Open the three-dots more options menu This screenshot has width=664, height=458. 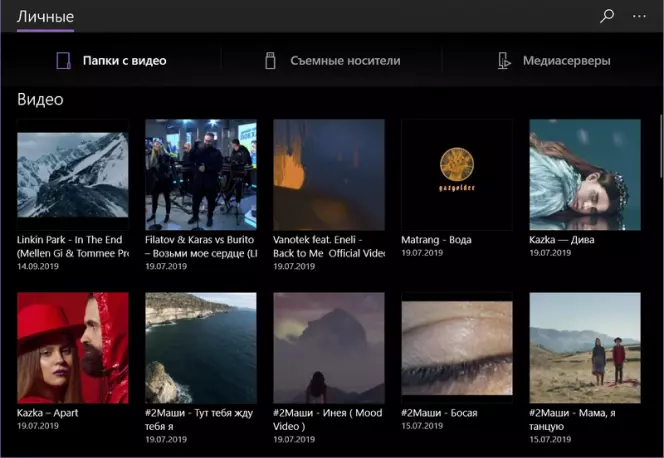[639, 16]
